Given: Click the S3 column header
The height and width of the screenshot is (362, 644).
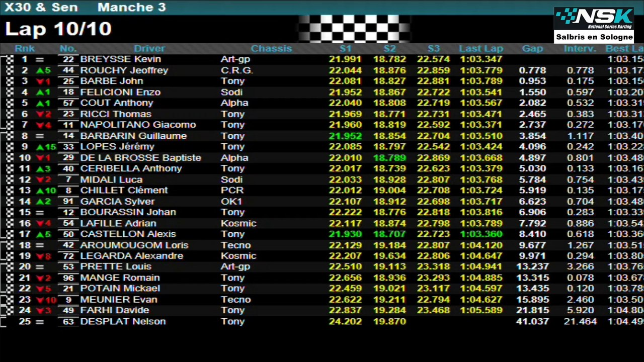Looking at the screenshot, I should [434, 49].
